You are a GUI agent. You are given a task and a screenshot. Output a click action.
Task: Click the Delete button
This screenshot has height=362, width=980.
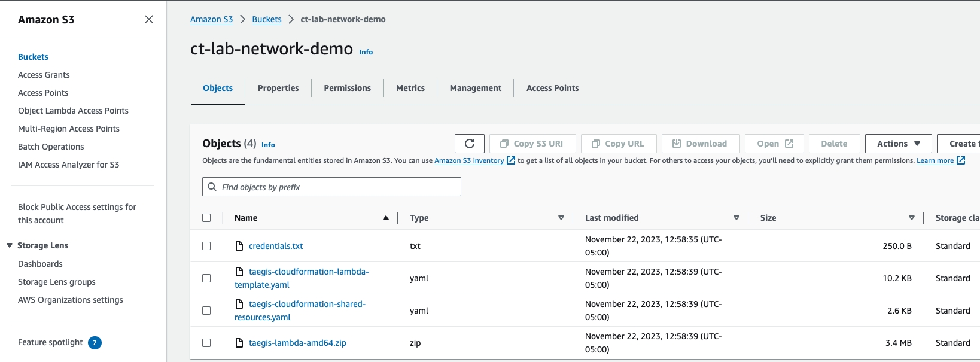(834, 144)
